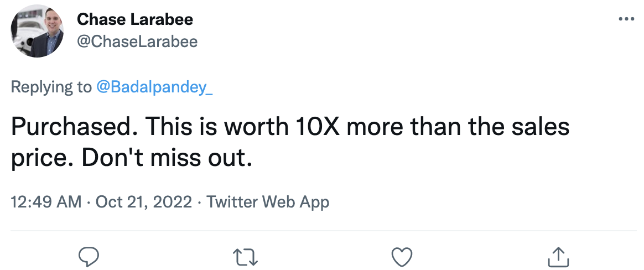The height and width of the screenshot is (270, 644).
Task: Like the tweet with the heart icon
Action: pos(402,256)
